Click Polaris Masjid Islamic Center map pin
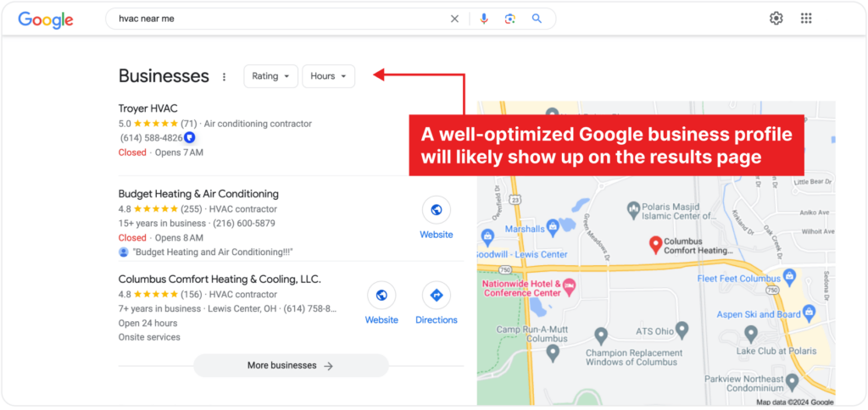The height and width of the screenshot is (410, 868). point(633,210)
